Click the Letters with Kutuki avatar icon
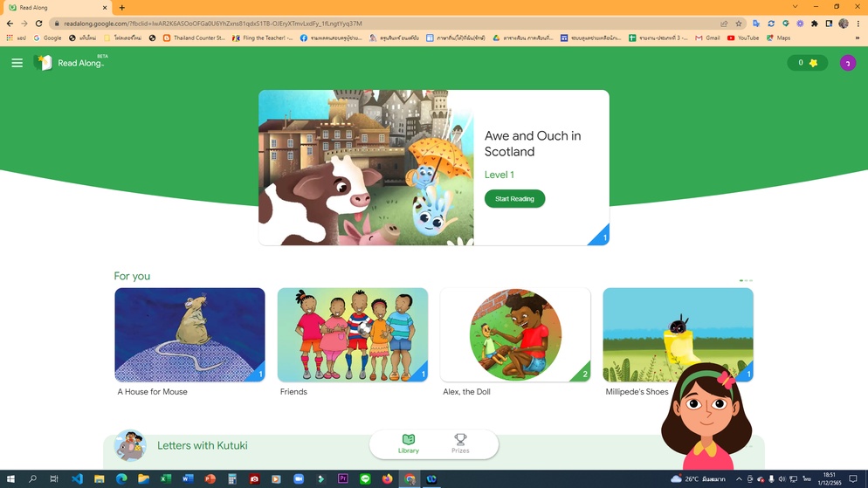This screenshot has height=488, width=868. click(129, 445)
